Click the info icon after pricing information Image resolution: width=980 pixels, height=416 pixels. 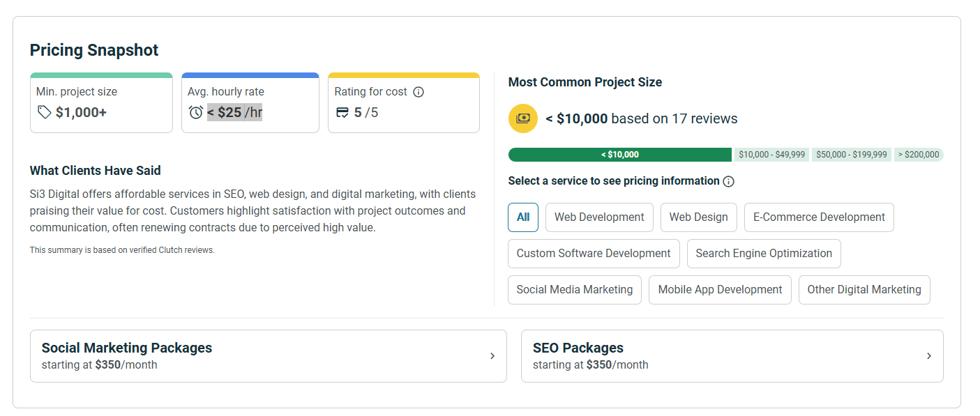[728, 181]
